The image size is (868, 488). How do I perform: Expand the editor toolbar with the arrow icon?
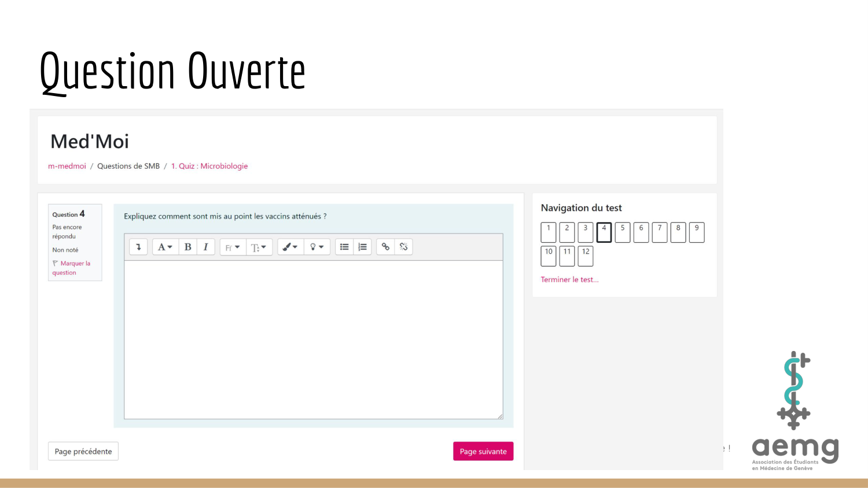point(138,246)
